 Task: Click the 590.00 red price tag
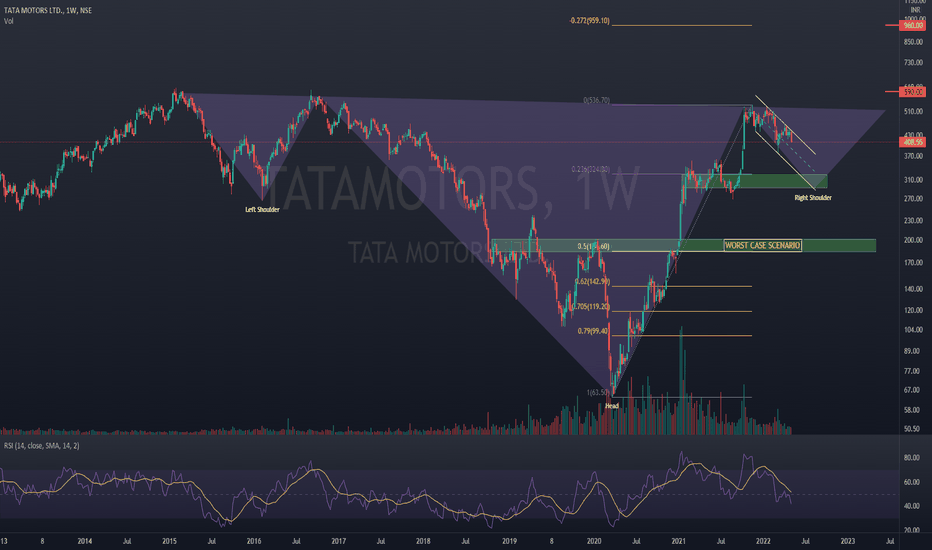[913, 92]
